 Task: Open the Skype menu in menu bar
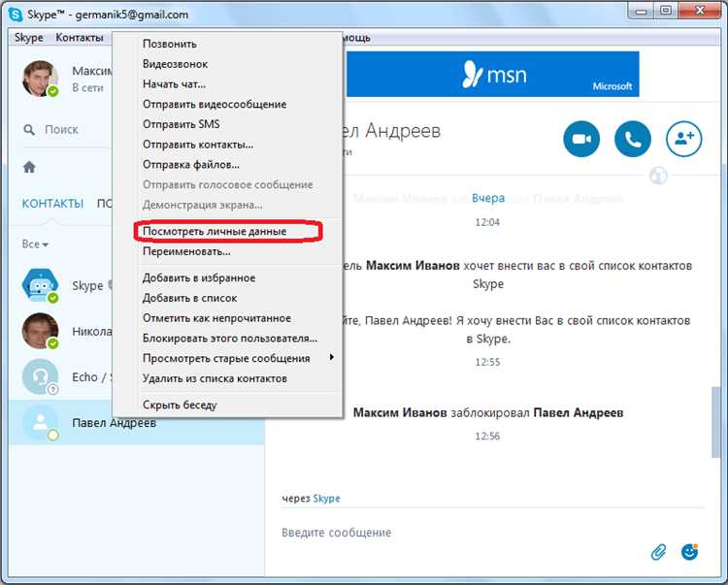point(29,38)
